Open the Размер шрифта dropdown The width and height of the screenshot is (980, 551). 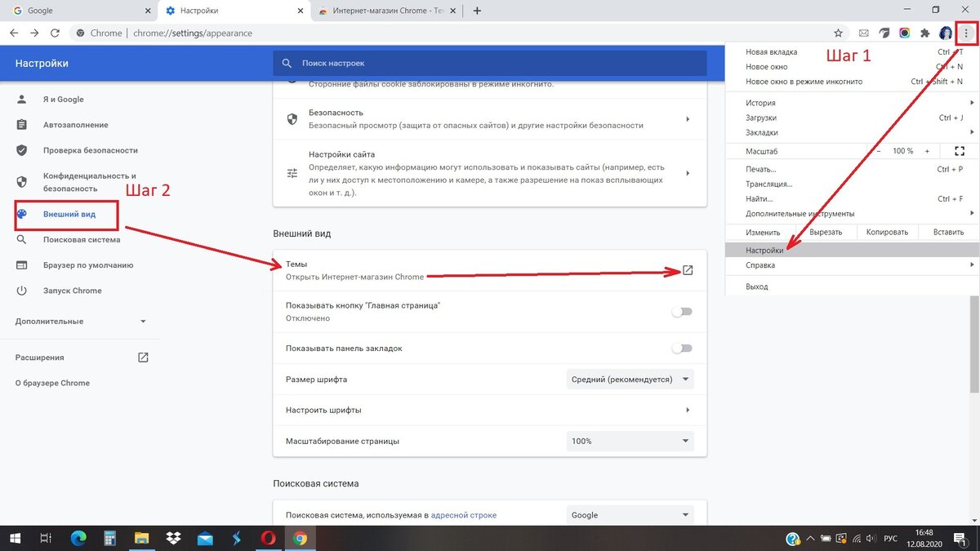click(629, 379)
